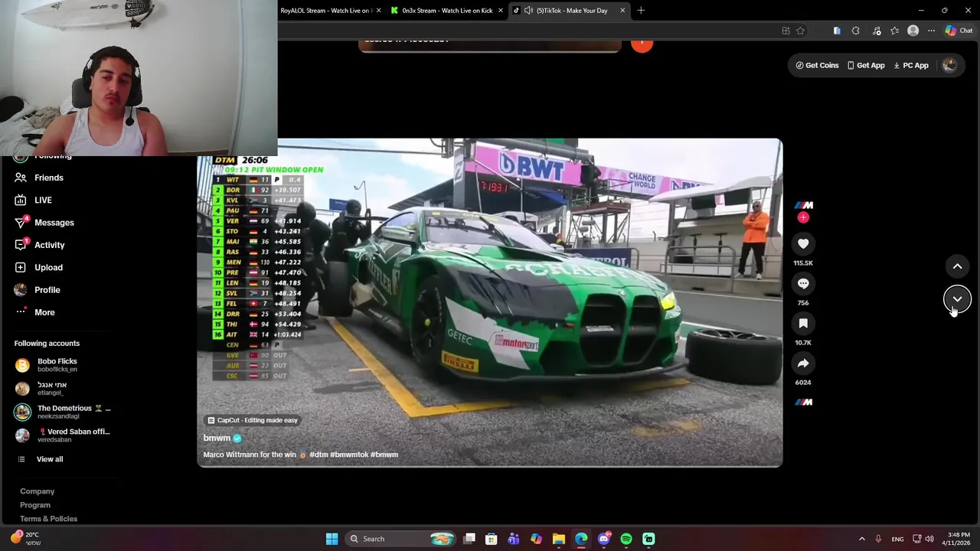
Task: Save video with bookmark icon
Action: (803, 324)
